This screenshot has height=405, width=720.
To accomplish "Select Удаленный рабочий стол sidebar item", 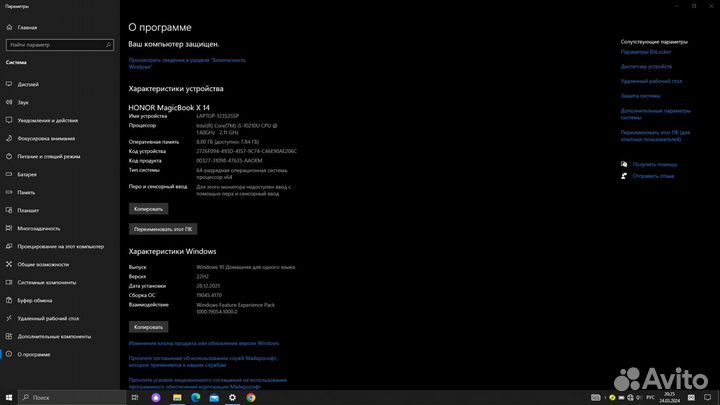I will click(x=46, y=318).
